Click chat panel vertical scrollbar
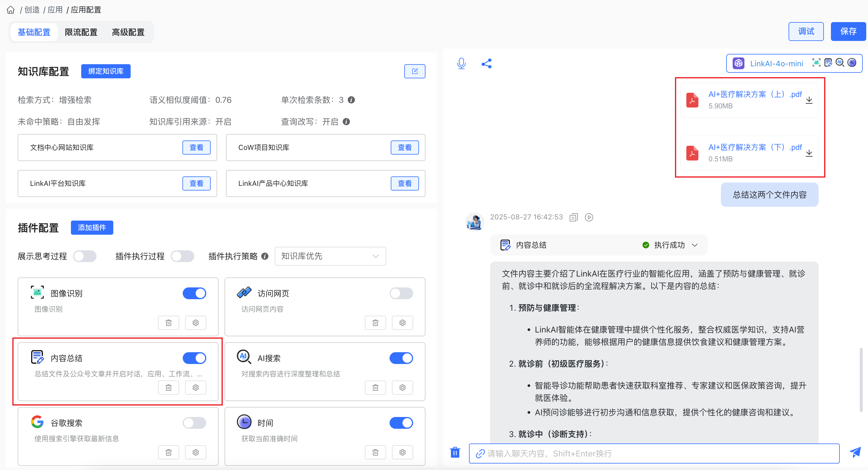Image resolution: width=868 pixels, height=470 pixels. coord(861,379)
